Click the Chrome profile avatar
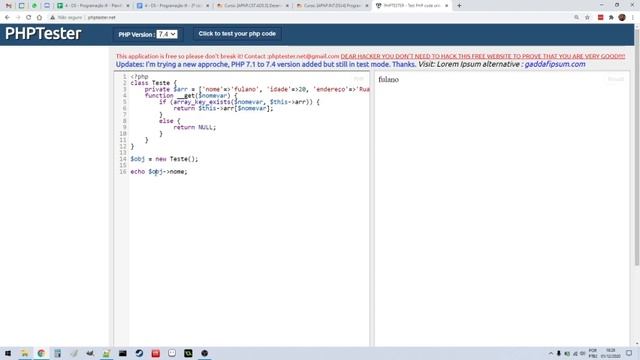The height and width of the screenshot is (360, 640). (x=622, y=18)
